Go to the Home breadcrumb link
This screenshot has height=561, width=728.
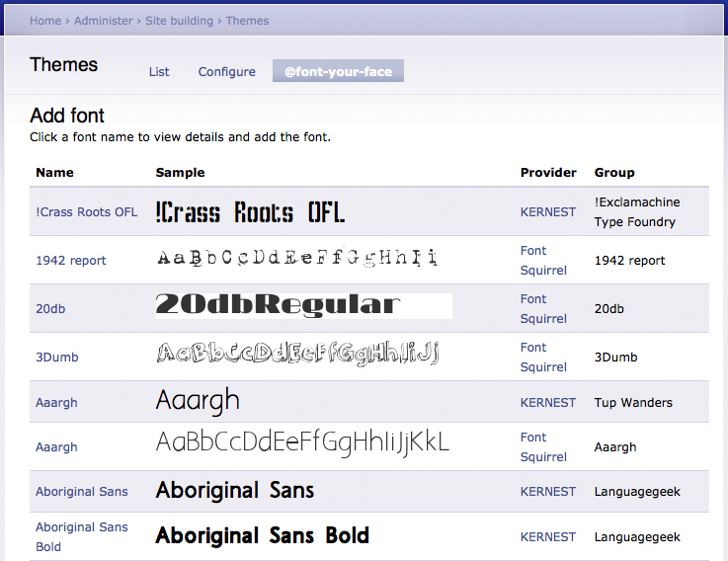pyautogui.click(x=45, y=21)
